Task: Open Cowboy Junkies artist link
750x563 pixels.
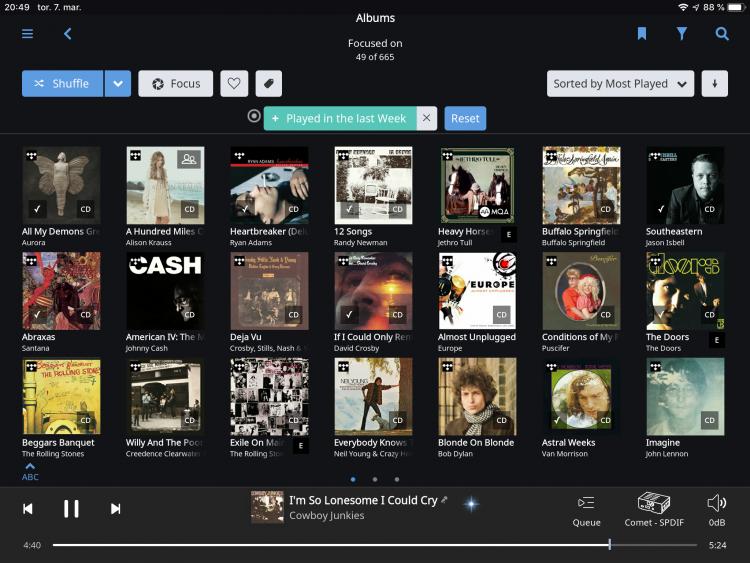Action: [327, 515]
